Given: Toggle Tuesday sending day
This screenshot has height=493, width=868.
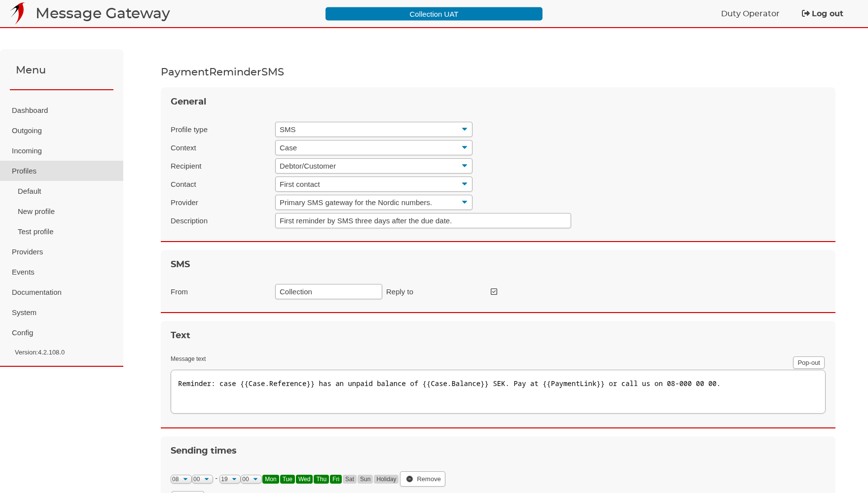Looking at the screenshot, I should (x=288, y=479).
